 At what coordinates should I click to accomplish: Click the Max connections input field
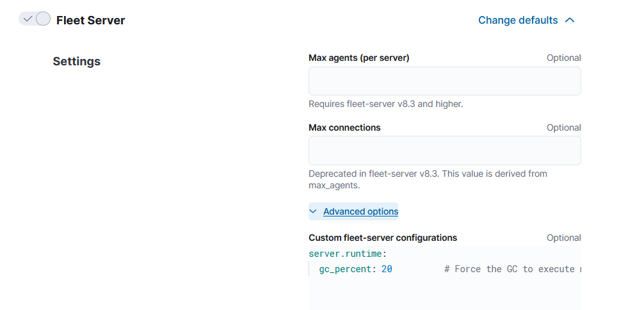click(444, 151)
